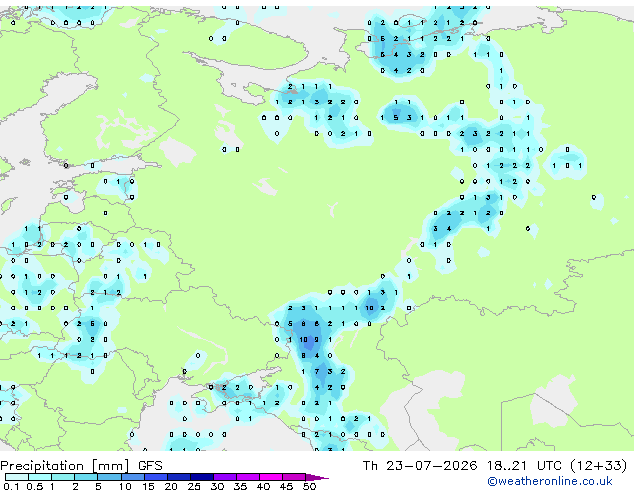
Task: Click the 20–25 mm dark blue legend swatch
Action: tap(179, 477)
